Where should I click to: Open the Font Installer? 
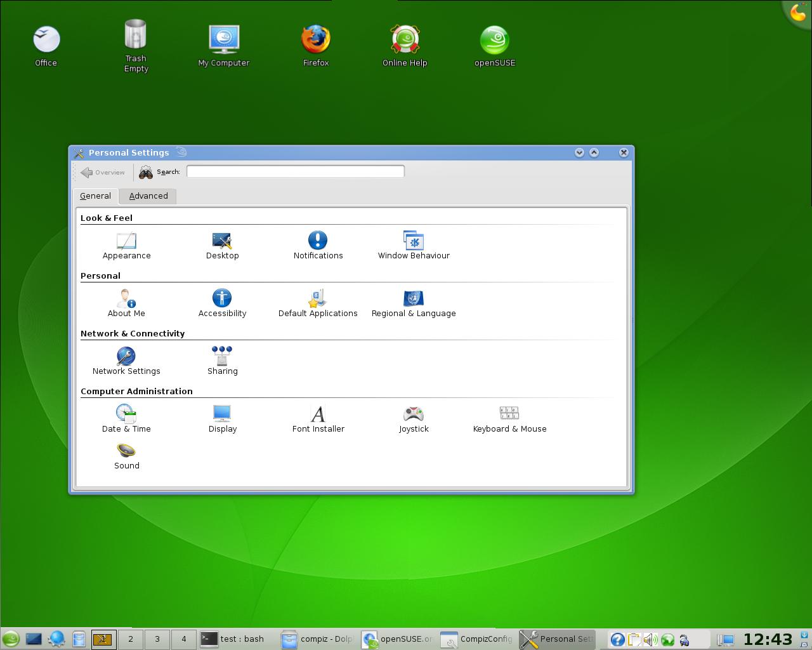coord(318,419)
